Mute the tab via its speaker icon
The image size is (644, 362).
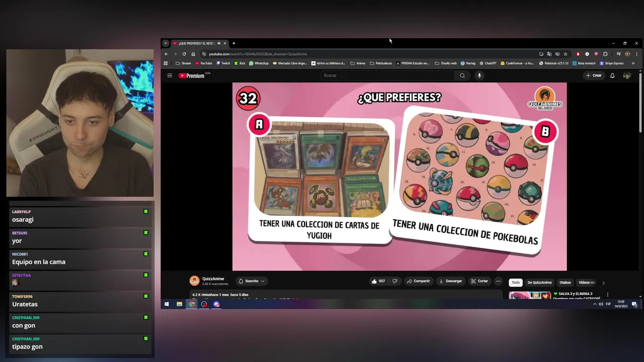(x=218, y=43)
